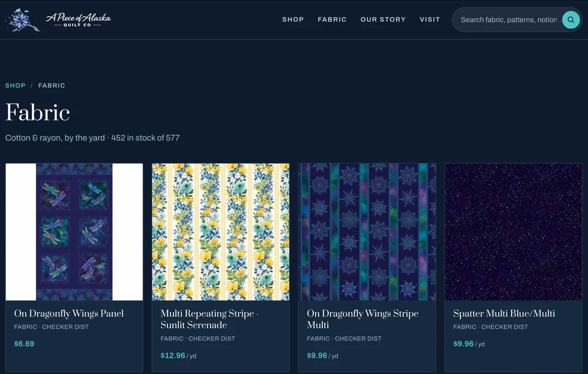
Task: Click Spatter Multi Blue/Multi title
Action: 504,313
